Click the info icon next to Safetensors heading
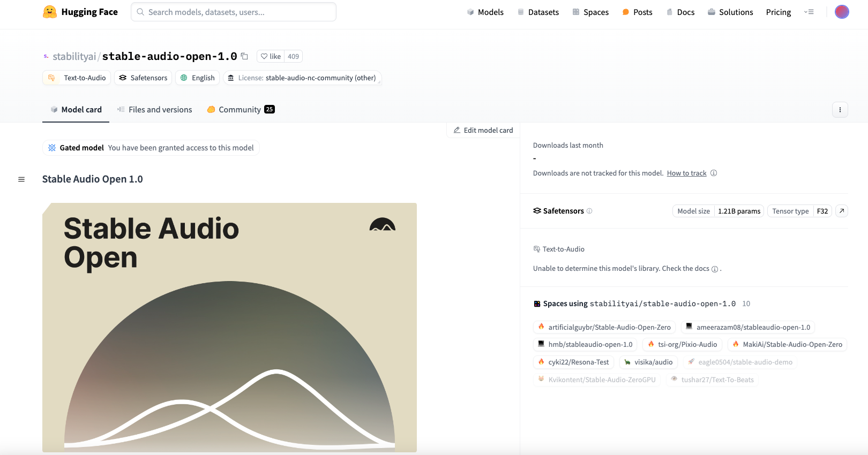This screenshot has height=455, width=868. tap(589, 211)
